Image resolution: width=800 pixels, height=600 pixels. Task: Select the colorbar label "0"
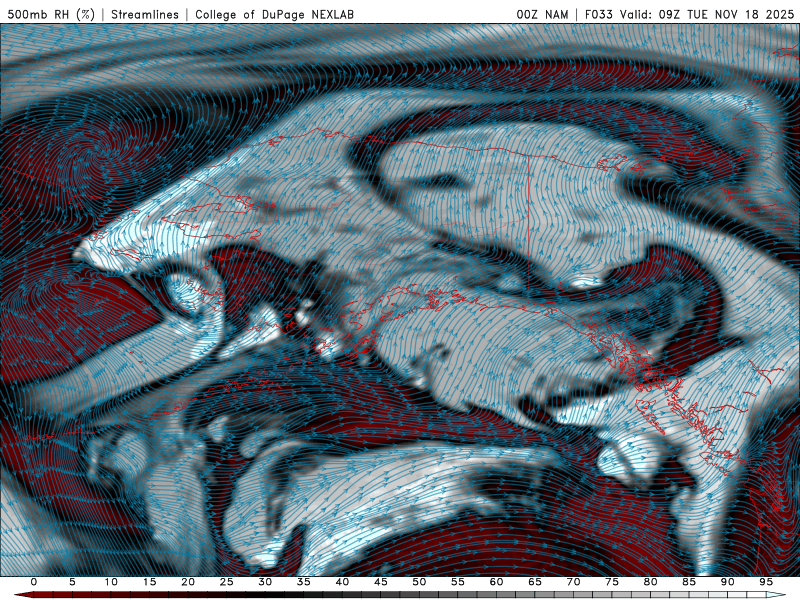pyautogui.click(x=34, y=582)
